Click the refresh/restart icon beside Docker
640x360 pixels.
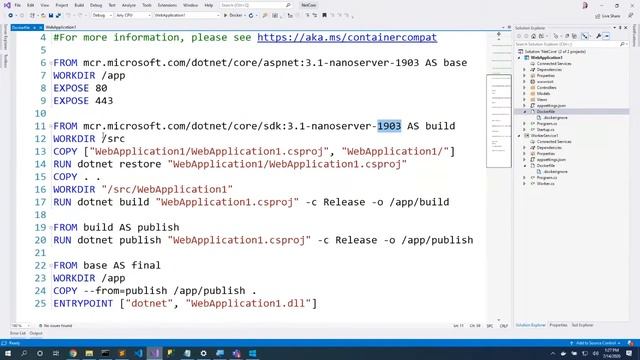coord(251,16)
